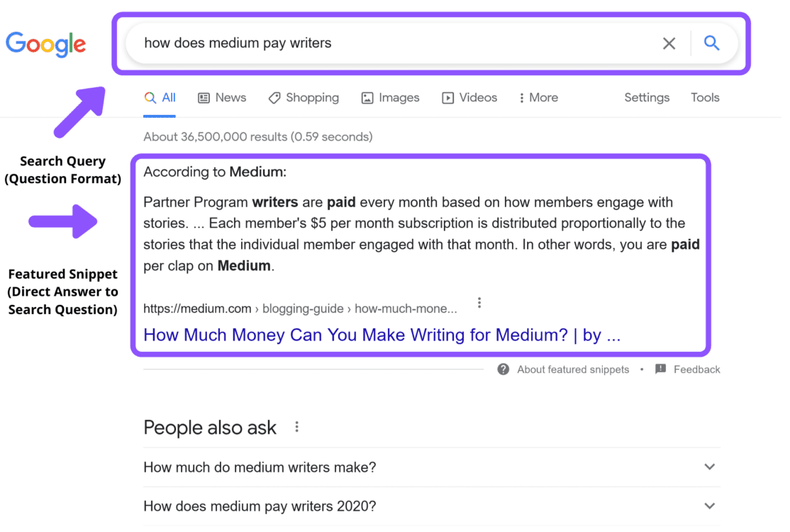790x532 pixels.
Task: Open the People also ask three-dot menu
Action: [296, 427]
